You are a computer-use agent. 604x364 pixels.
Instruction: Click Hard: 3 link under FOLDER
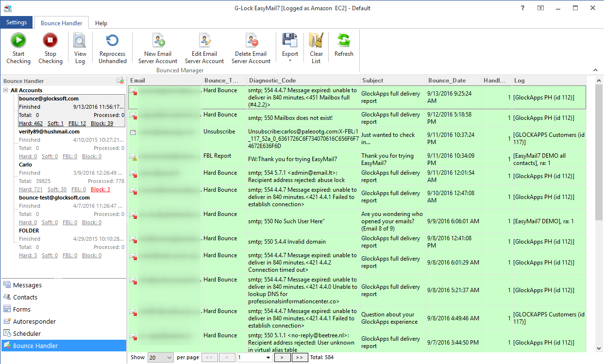coord(28,255)
